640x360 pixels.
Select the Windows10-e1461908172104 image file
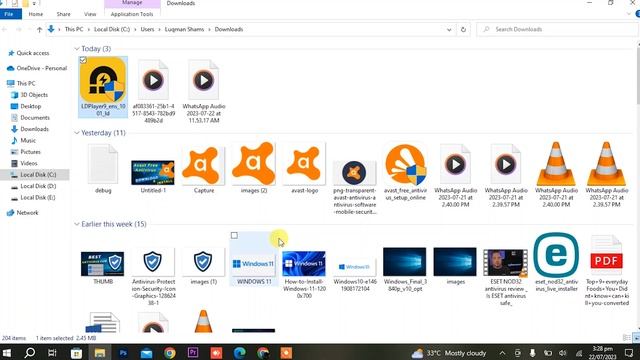click(354, 267)
